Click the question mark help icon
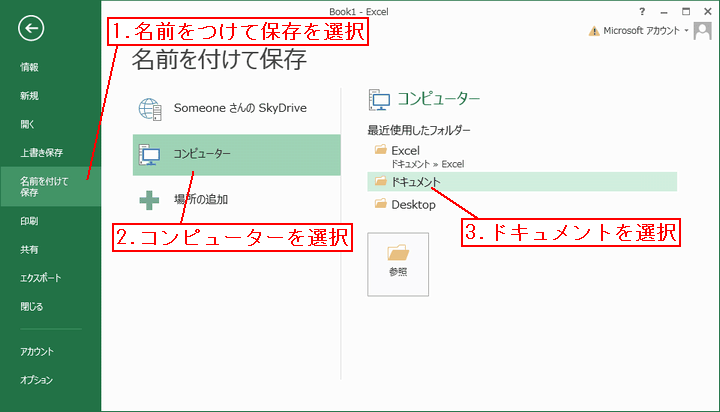Image resolution: width=720 pixels, height=412 pixels. click(642, 11)
